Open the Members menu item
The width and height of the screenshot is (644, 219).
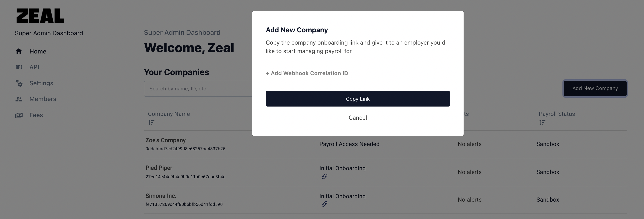[x=43, y=99]
